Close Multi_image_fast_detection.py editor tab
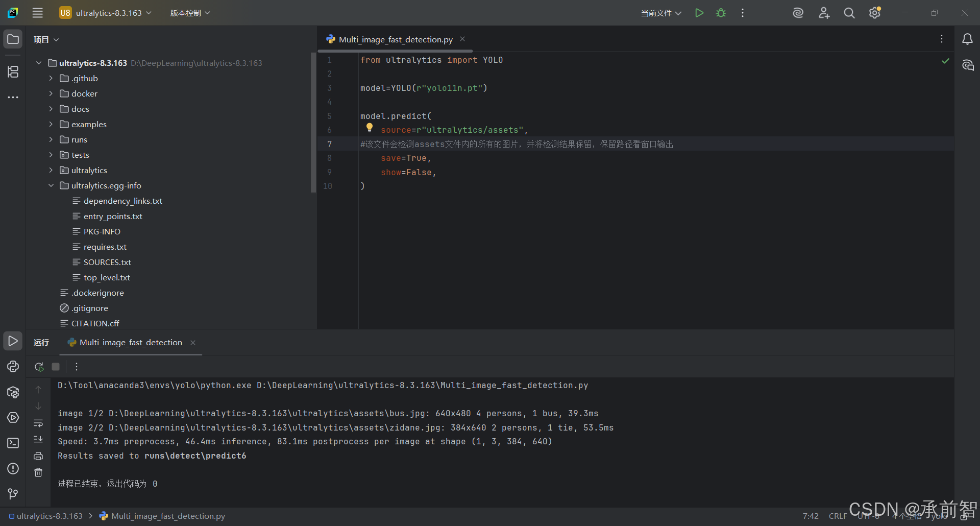 pos(462,39)
